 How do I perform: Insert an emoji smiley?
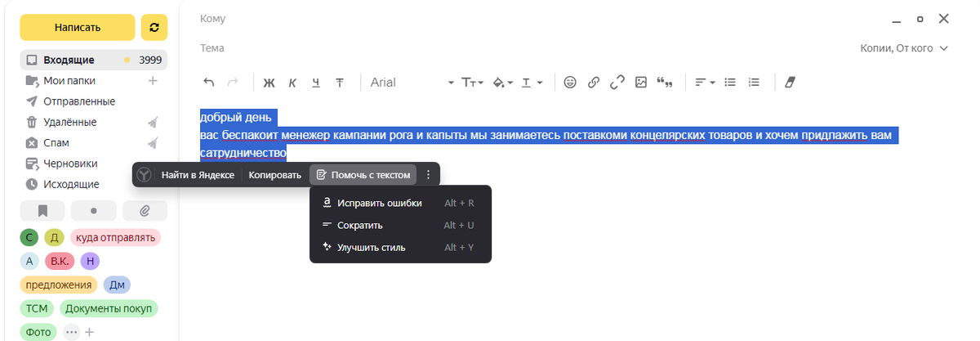point(570,82)
